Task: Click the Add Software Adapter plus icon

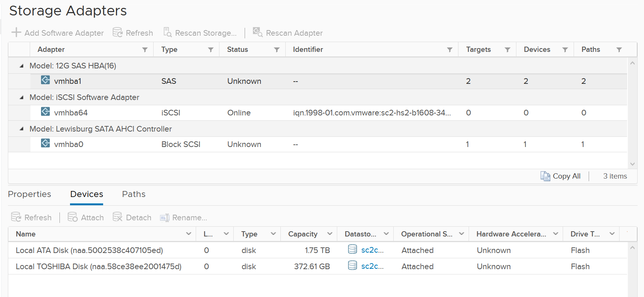Action: click(x=16, y=32)
